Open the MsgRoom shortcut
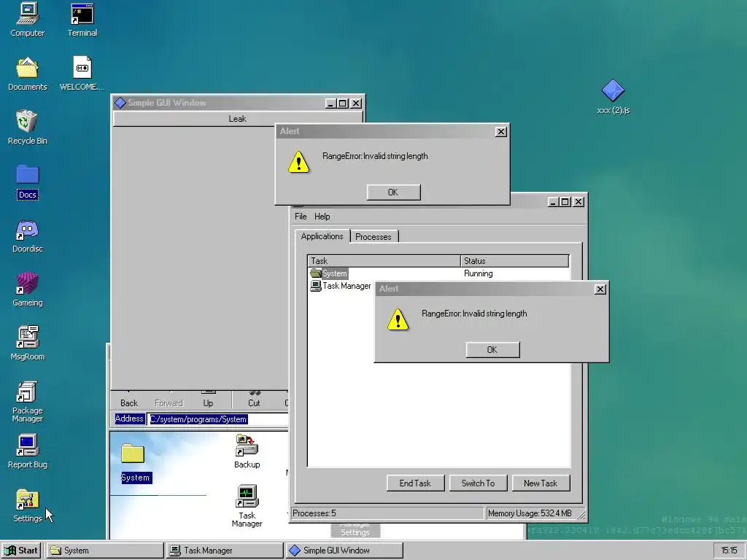This screenshot has width=747, height=560. [x=27, y=343]
